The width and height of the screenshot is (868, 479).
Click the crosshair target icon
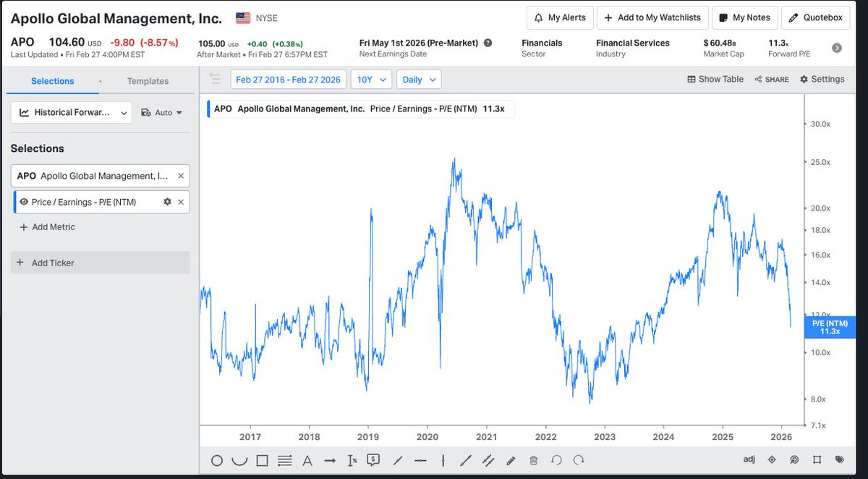(772, 460)
